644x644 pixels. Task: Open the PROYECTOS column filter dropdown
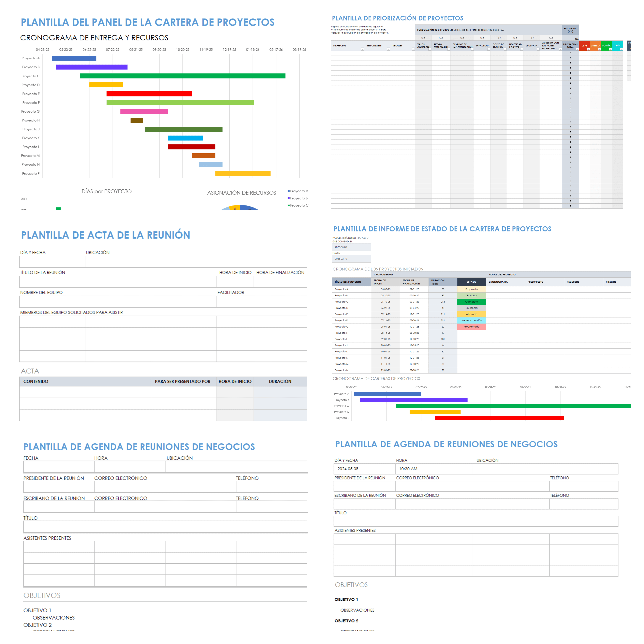(x=362, y=49)
